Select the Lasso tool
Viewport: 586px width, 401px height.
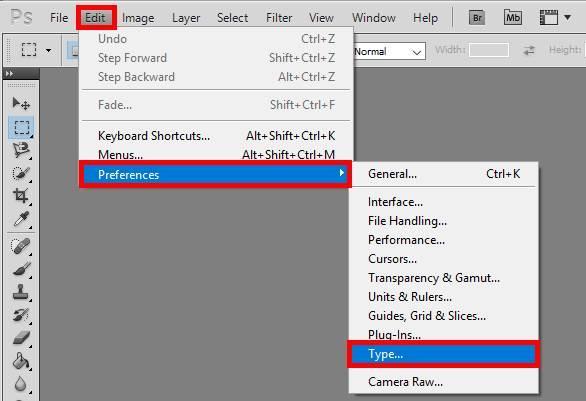point(21,150)
